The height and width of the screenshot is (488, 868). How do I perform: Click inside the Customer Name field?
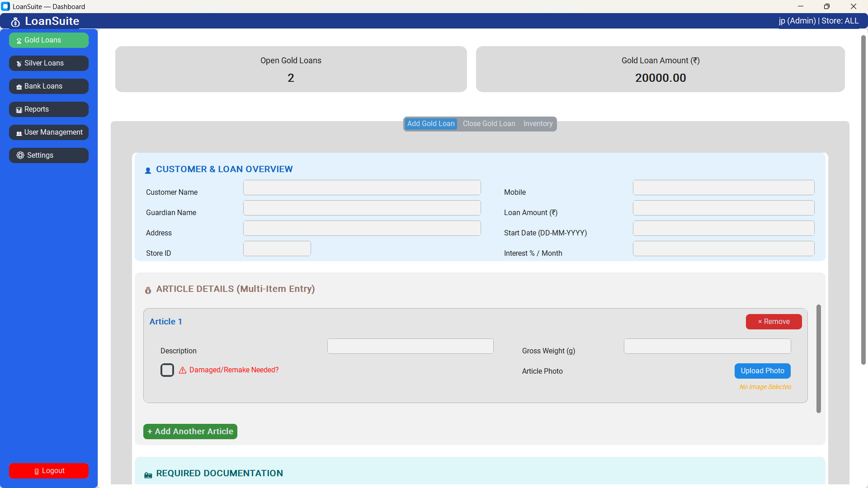click(x=361, y=187)
